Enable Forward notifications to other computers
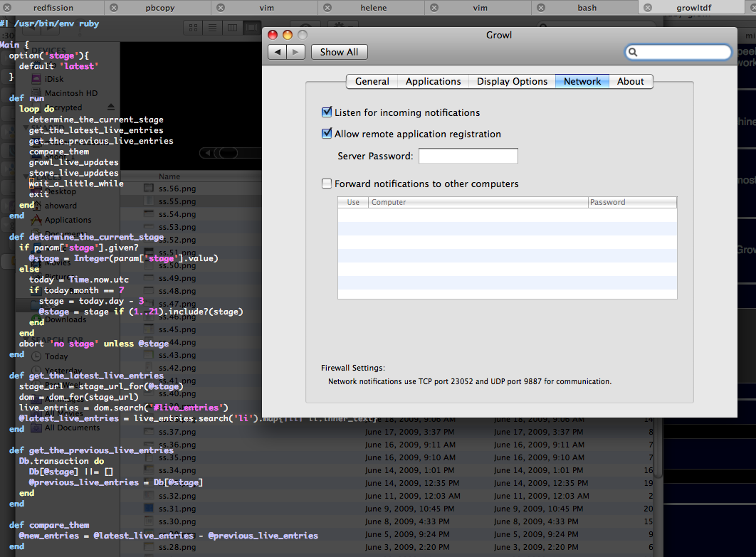Screen dimensions: 756x557 327,184
